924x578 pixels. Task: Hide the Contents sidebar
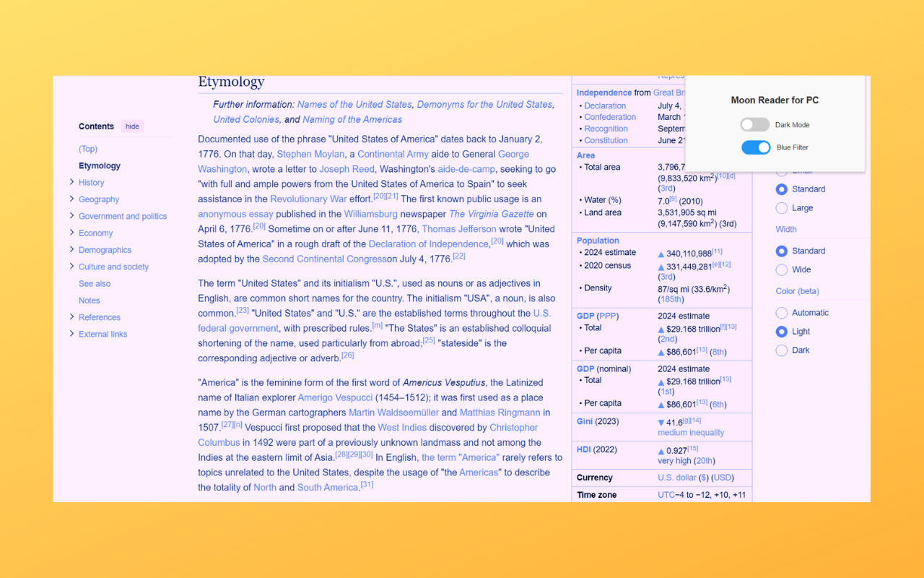pyautogui.click(x=131, y=126)
